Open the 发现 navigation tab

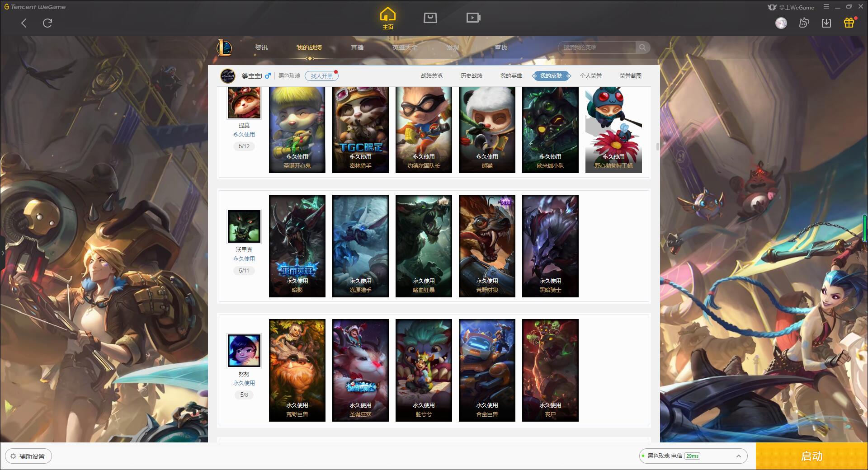tap(453, 47)
